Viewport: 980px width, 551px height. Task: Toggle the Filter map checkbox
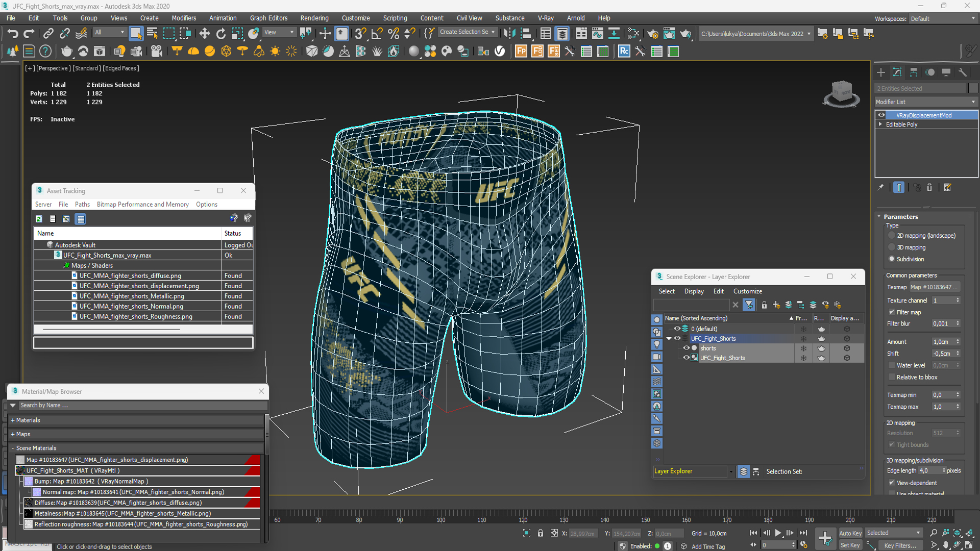[x=892, y=312]
